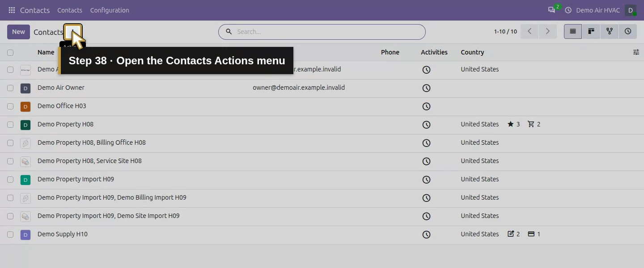Open activity clock for Demo Property H08
The width and height of the screenshot is (644, 268).
[427, 125]
